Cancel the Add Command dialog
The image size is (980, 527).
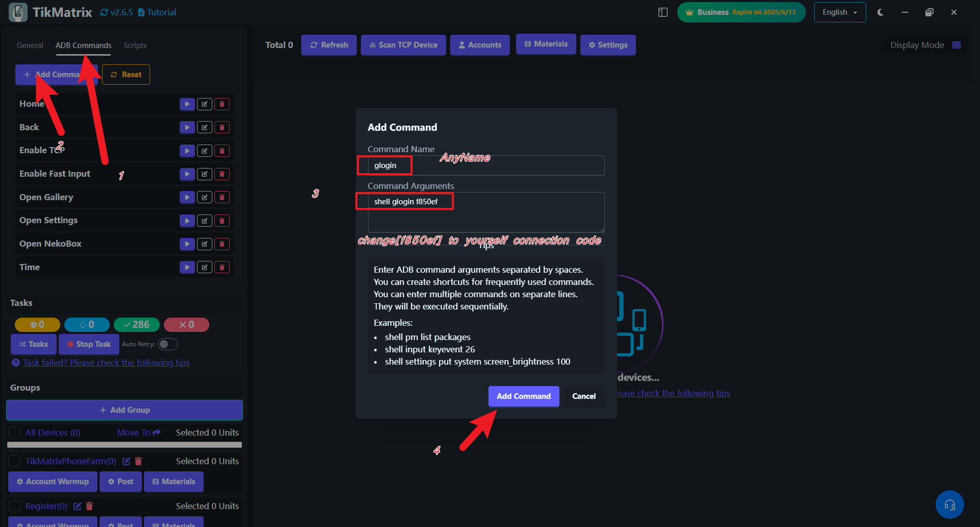(584, 396)
